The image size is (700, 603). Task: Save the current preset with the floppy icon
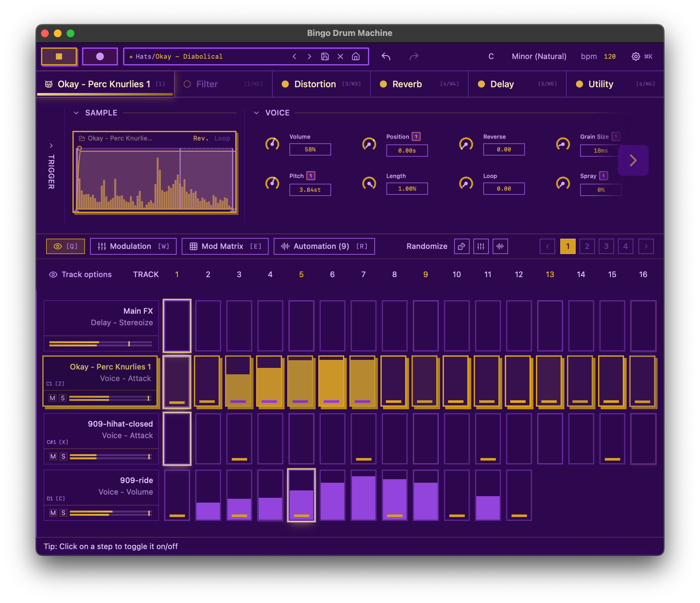[x=325, y=56]
